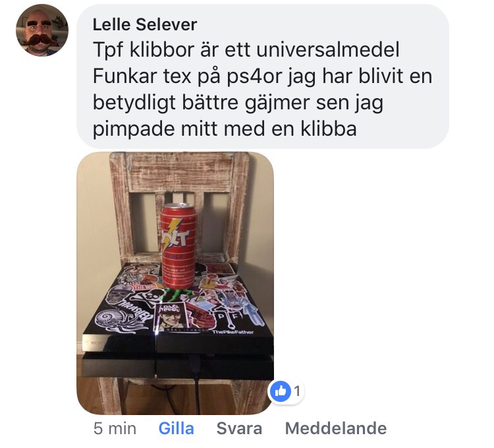Like the comment with Gilla

click(176, 428)
